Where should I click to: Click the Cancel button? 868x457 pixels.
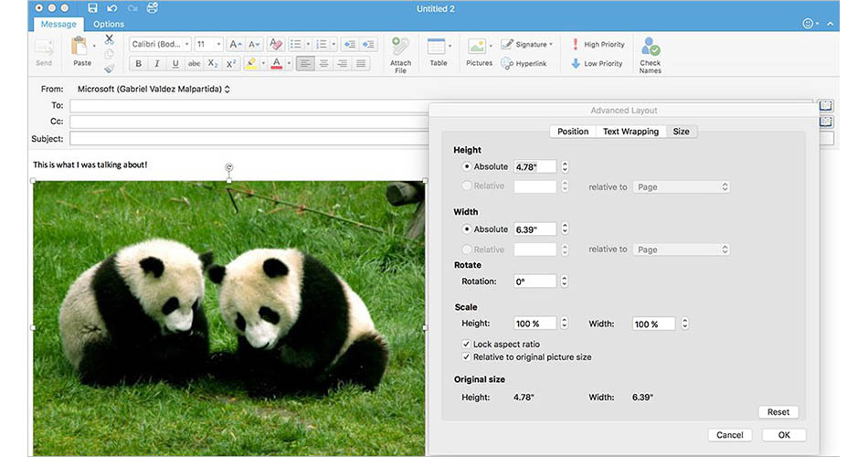(x=730, y=435)
